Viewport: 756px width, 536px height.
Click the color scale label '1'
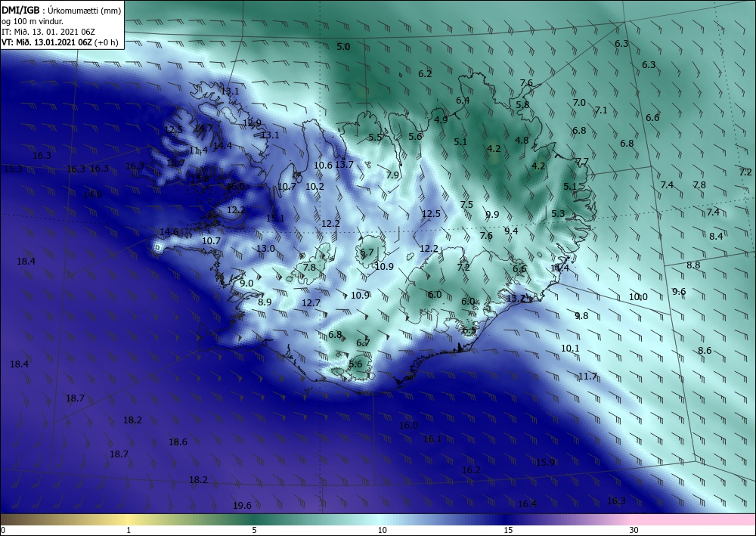[129, 530]
